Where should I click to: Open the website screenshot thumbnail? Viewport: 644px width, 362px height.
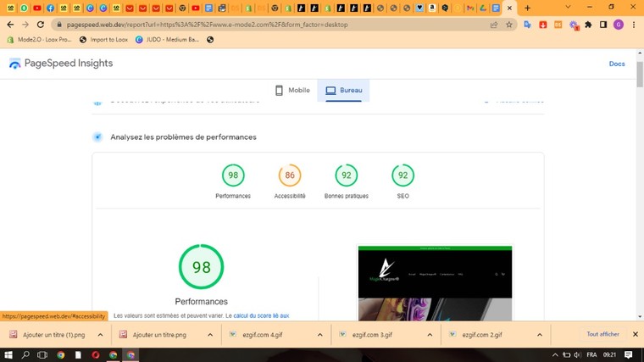[435, 283]
